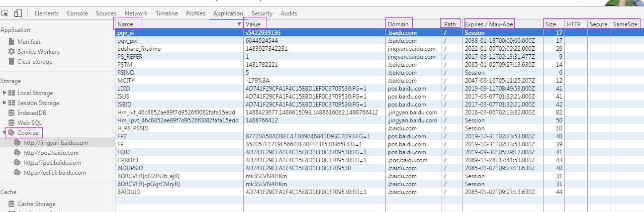Select the pgv_si cookie row
The width and height of the screenshot is (644, 212).
pyautogui.click(x=379, y=33)
